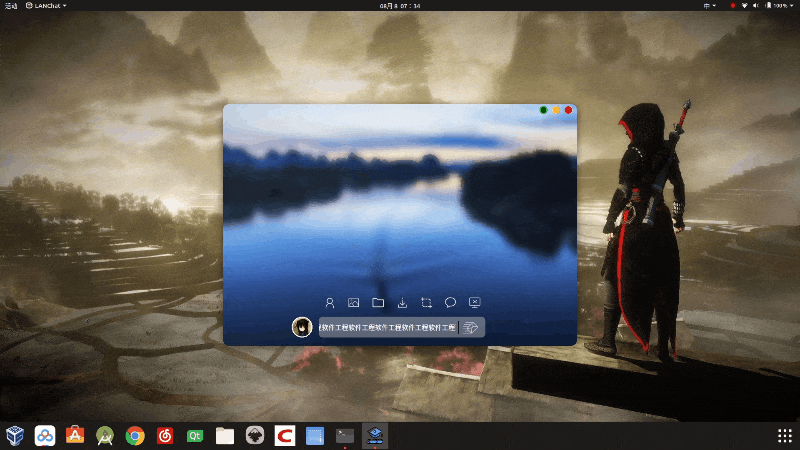Launch Inkscape from the dock
800x450 pixels.
pos(255,436)
